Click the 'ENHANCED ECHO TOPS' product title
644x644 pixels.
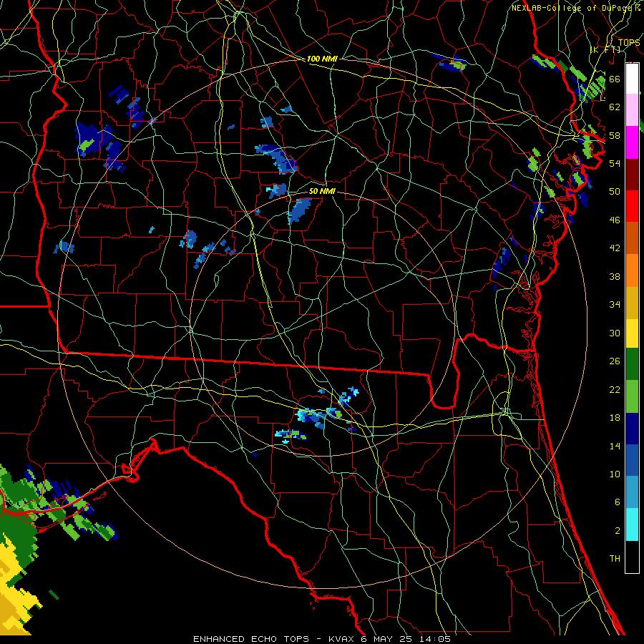click(251, 639)
